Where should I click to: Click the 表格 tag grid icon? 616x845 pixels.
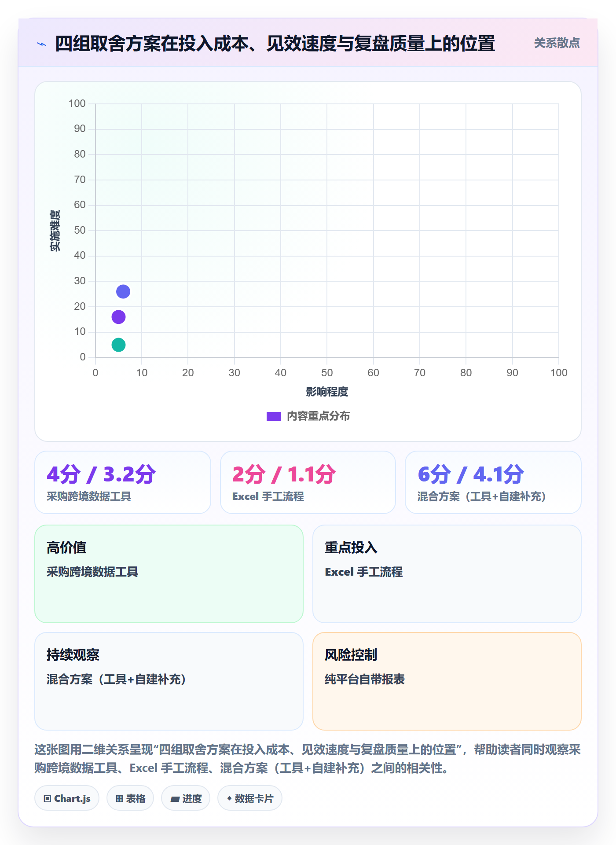(120, 799)
